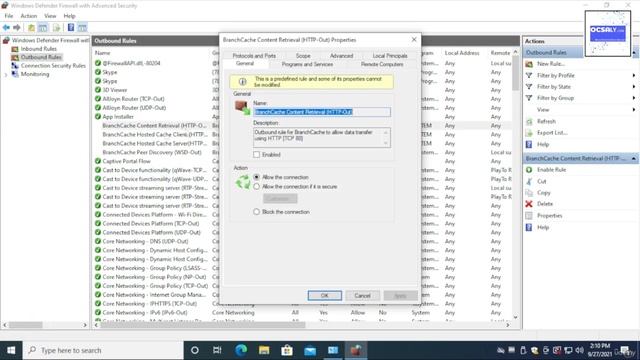Screen dimensions: 640x360
Task: Open the View menu
Action: 50,16
